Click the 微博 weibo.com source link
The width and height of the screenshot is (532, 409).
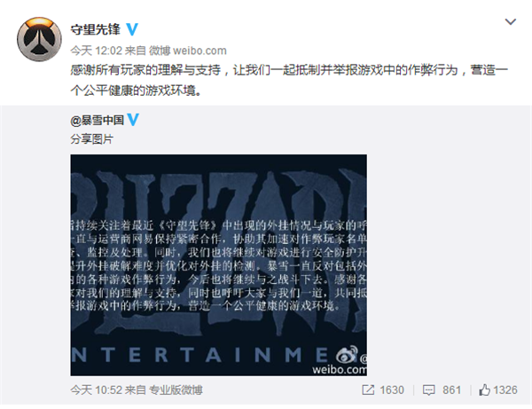click(x=188, y=51)
